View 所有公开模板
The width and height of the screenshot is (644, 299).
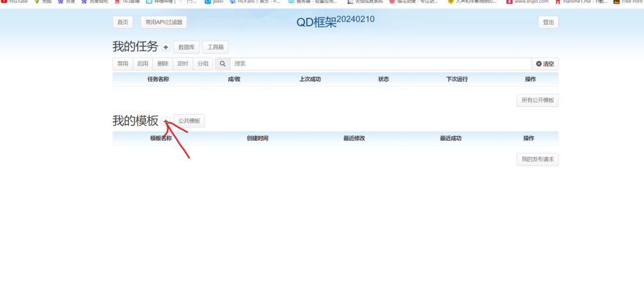538,101
